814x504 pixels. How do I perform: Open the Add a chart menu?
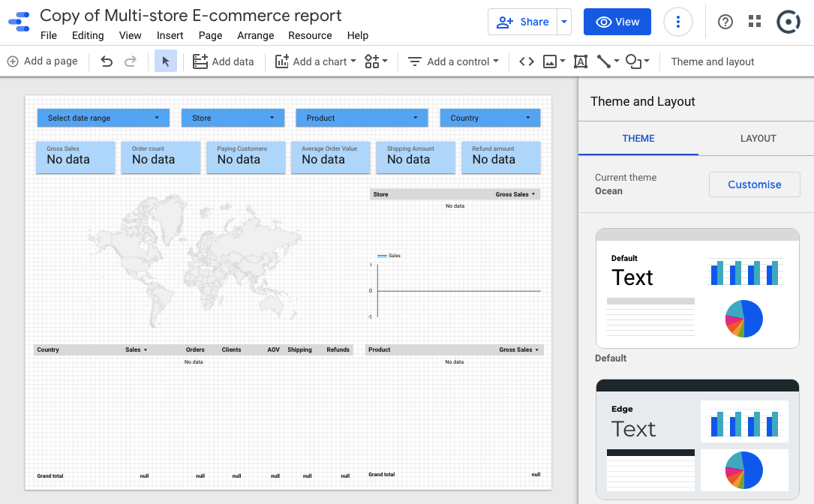click(x=315, y=61)
